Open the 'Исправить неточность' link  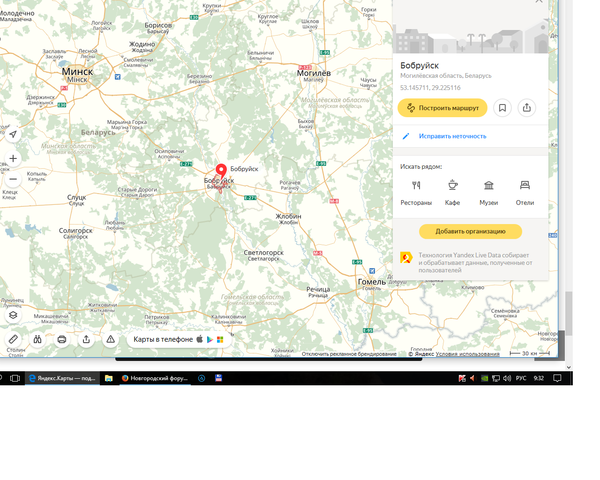pyautogui.click(x=452, y=136)
